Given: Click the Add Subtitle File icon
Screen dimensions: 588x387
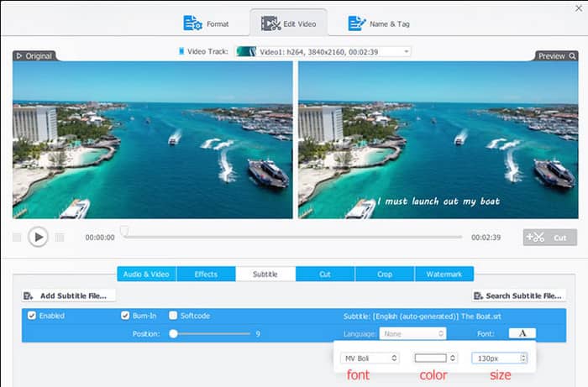Looking at the screenshot, I should (28, 296).
